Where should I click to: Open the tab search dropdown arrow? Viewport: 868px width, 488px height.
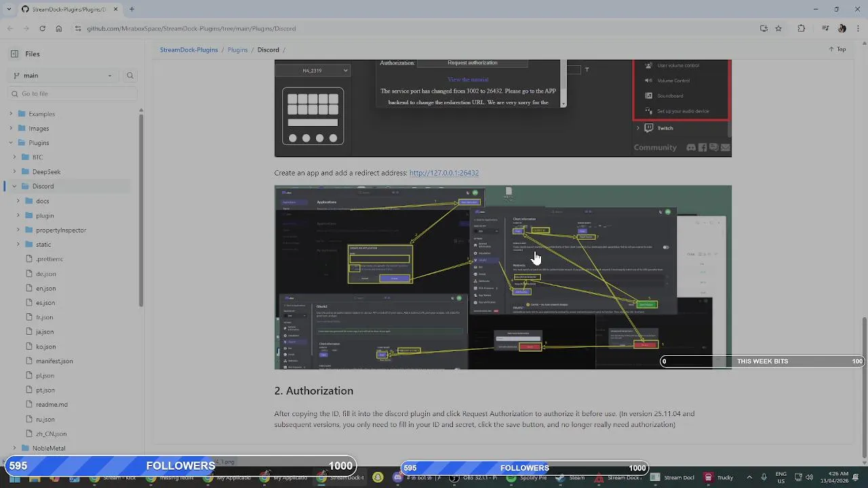7,9
